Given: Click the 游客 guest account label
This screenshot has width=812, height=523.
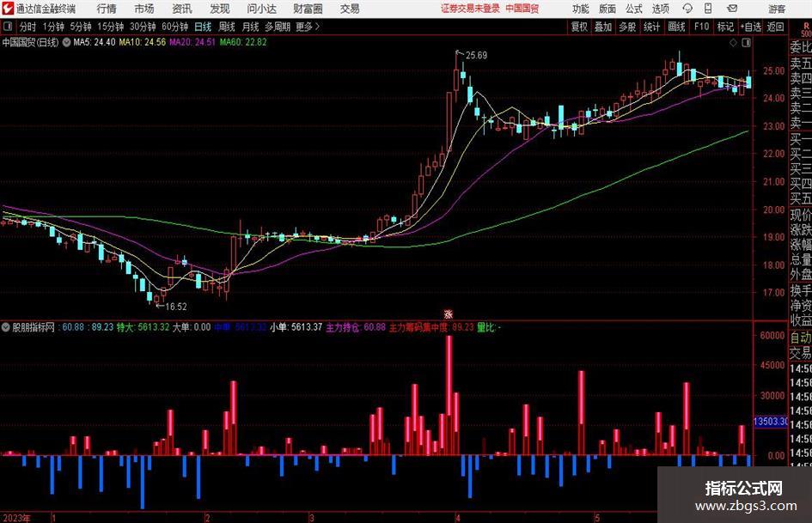Looking at the screenshot, I should click(776, 9).
